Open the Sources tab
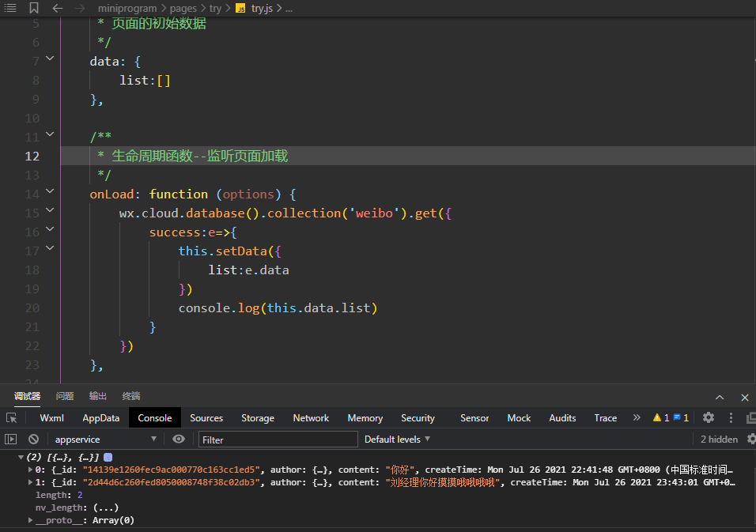The width and height of the screenshot is (756, 532). click(x=206, y=418)
